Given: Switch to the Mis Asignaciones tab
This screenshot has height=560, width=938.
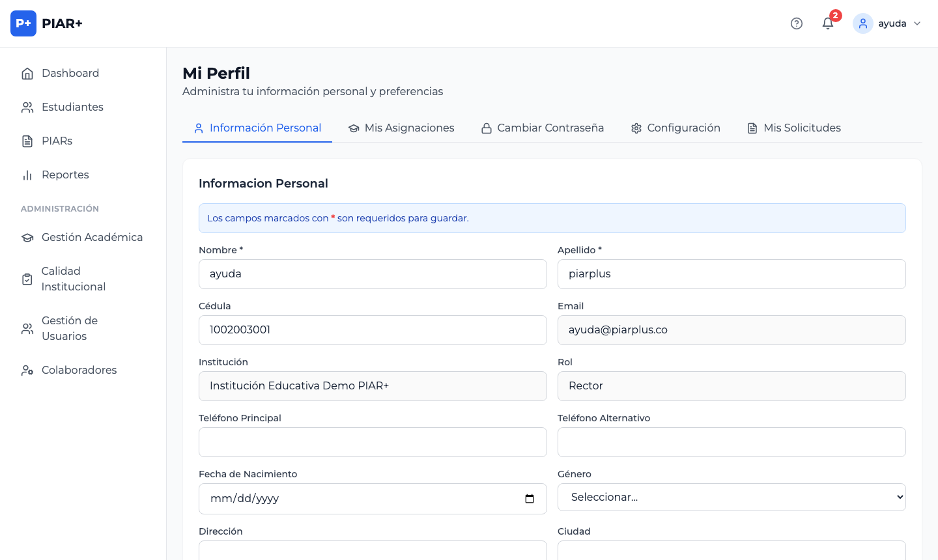Looking at the screenshot, I should click(401, 128).
